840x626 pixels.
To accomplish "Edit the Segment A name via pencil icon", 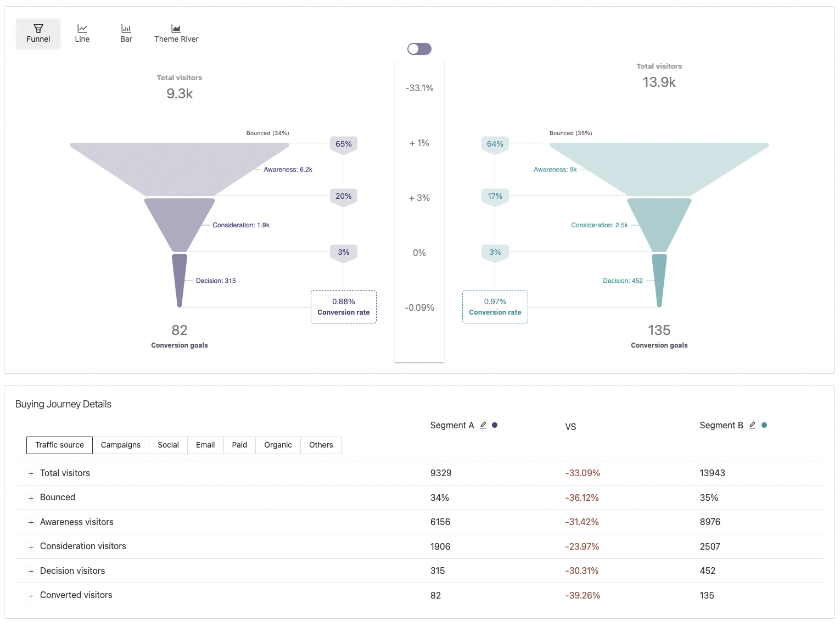I will (483, 424).
